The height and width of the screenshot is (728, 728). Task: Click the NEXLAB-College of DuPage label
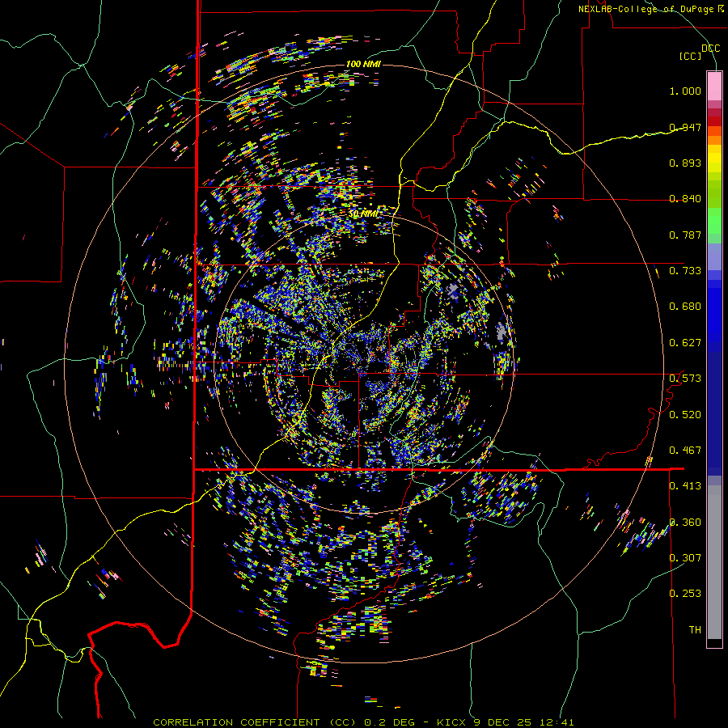(x=645, y=9)
